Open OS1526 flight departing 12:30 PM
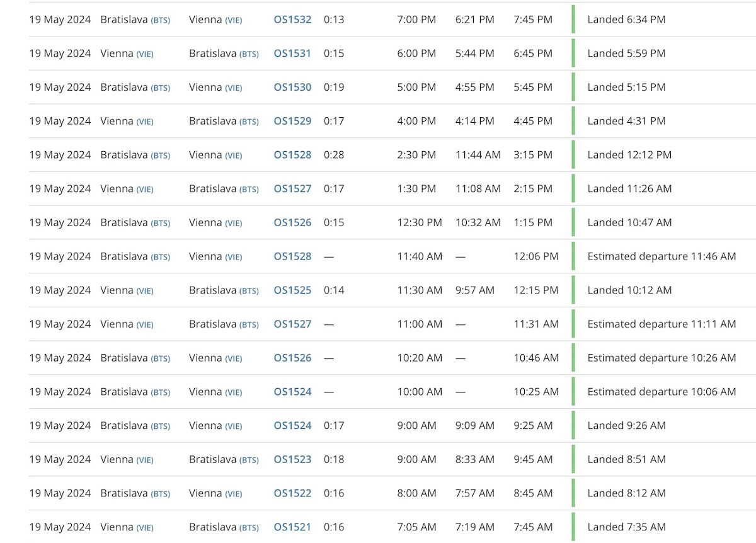Viewport: 756px width, 543px height. (x=292, y=222)
